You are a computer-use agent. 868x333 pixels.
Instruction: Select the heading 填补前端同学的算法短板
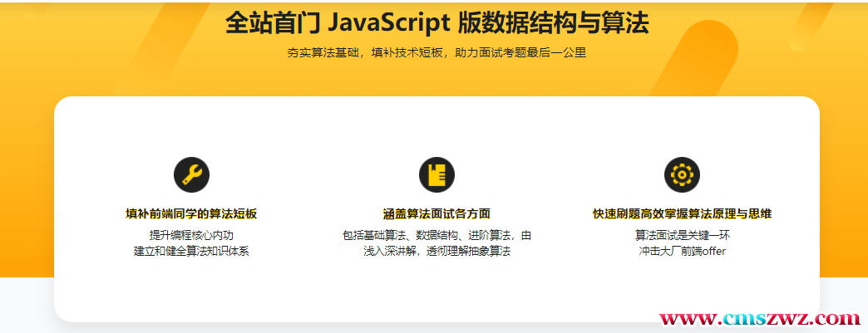tap(191, 213)
